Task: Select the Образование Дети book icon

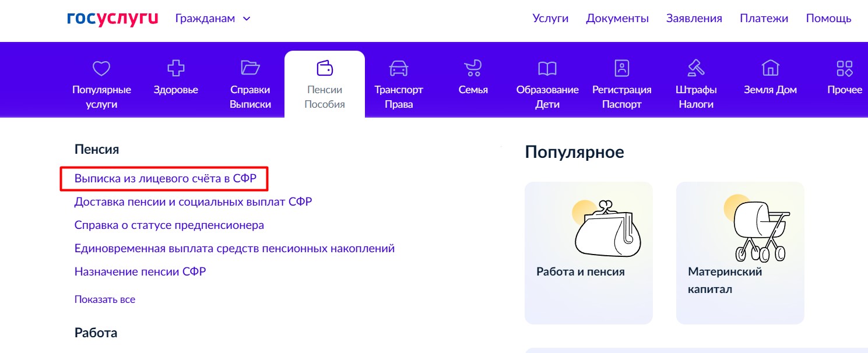Action: coord(547,69)
